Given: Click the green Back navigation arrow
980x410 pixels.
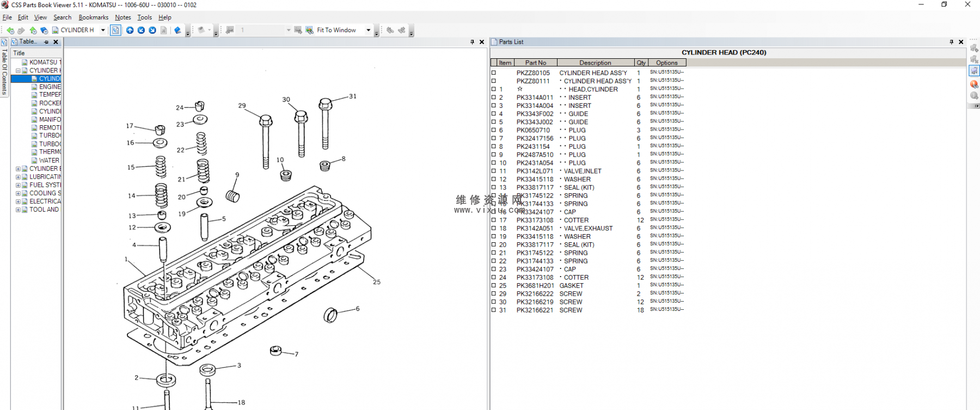Looking at the screenshot, I should (x=10, y=30).
